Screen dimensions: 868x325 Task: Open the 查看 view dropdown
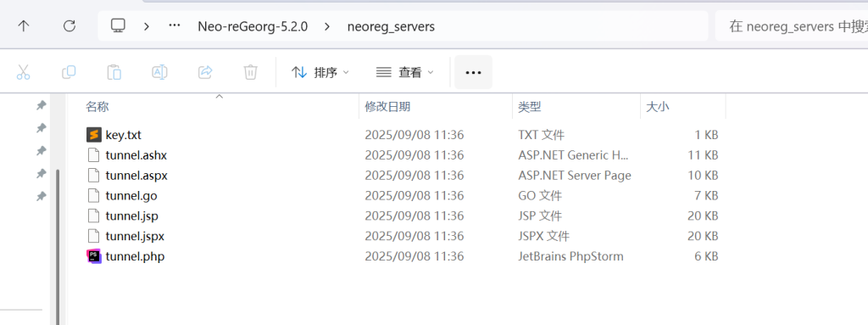coord(405,72)
